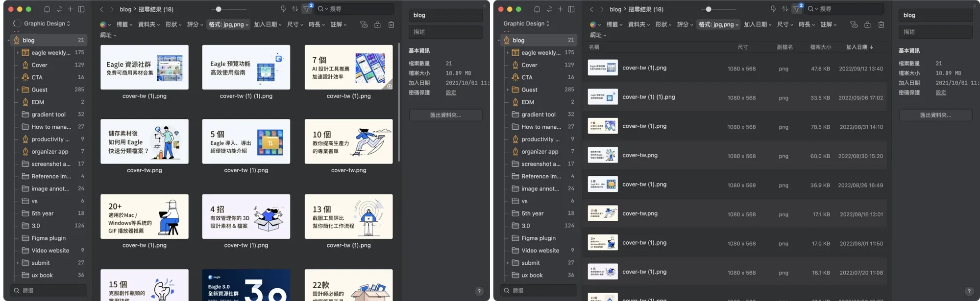This screenshot has height=301, width=980.
Task: Go forward with the right arrow in grid-view window
Action: (x=112, y=9)
